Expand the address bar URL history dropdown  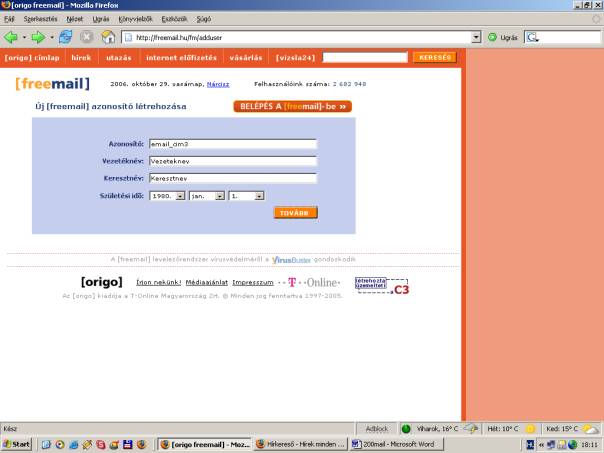475,38
